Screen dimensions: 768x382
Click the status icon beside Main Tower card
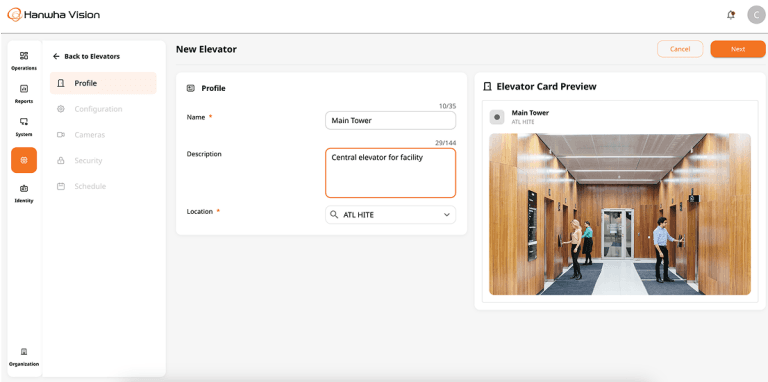click(x=497, y=117)
